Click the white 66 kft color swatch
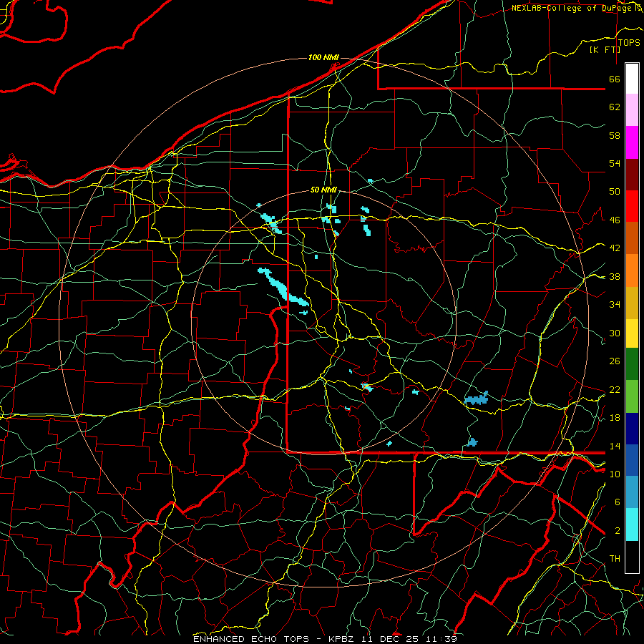This screenshot has height=644, width=644. tap(632, 79)
